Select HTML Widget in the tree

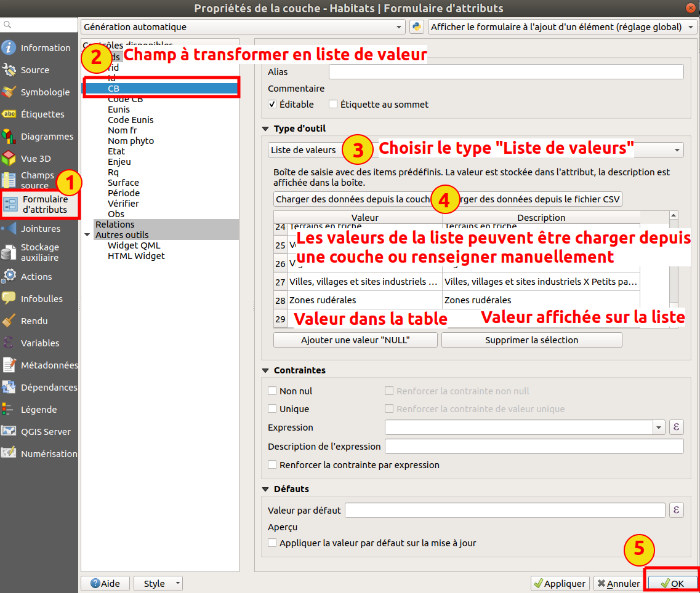click(136, 256)
